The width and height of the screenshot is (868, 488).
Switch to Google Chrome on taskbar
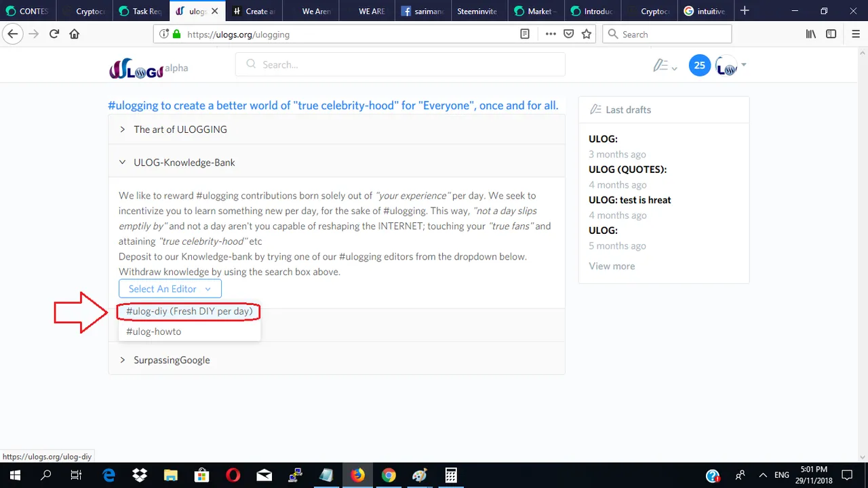(x=389, y=475)
